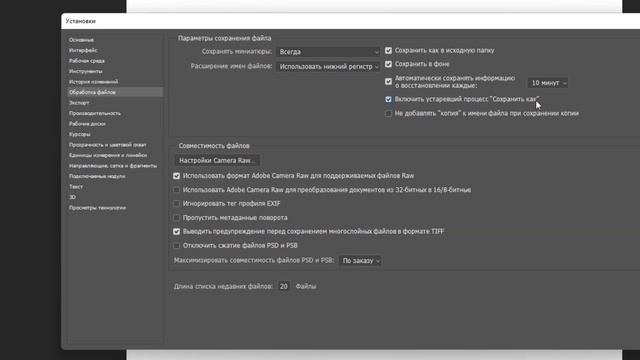Image resolution: width=640 pixels, height=360 pixels.
Task: Open the Сохранять миниатюры dropdown
Action: 328,52
